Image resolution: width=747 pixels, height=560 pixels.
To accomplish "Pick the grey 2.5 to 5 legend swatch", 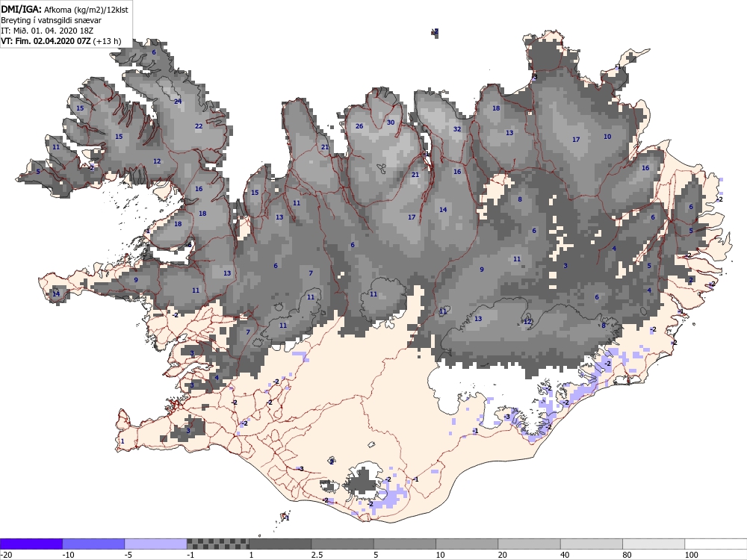I will [343, 544].
